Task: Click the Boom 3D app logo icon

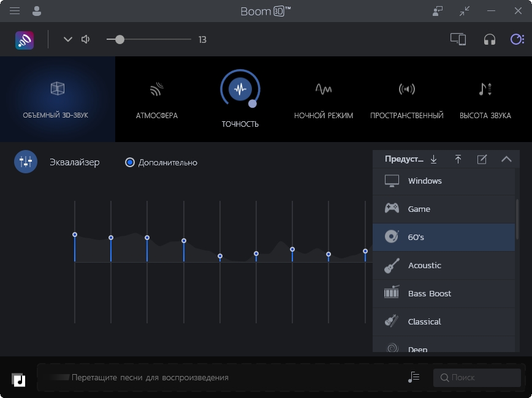Action: 25,40
